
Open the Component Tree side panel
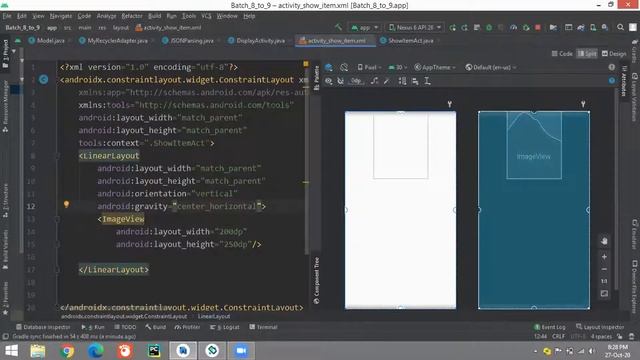(x=316, y=281)
